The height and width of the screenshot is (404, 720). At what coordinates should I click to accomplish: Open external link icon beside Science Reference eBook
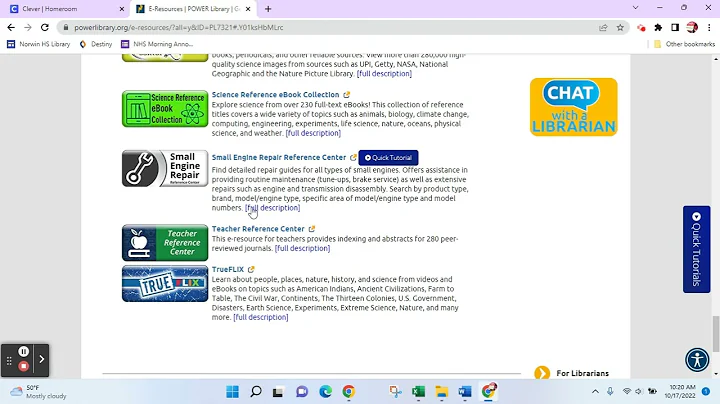click(x=347, y=95)
